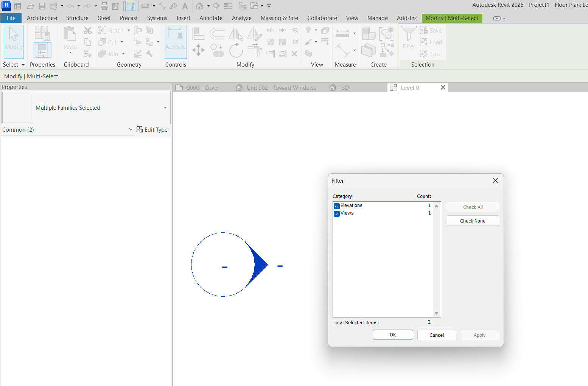Select the Rotate tool
The width and height of the screenshot is (588, 386).
click(x=236, y=50)
